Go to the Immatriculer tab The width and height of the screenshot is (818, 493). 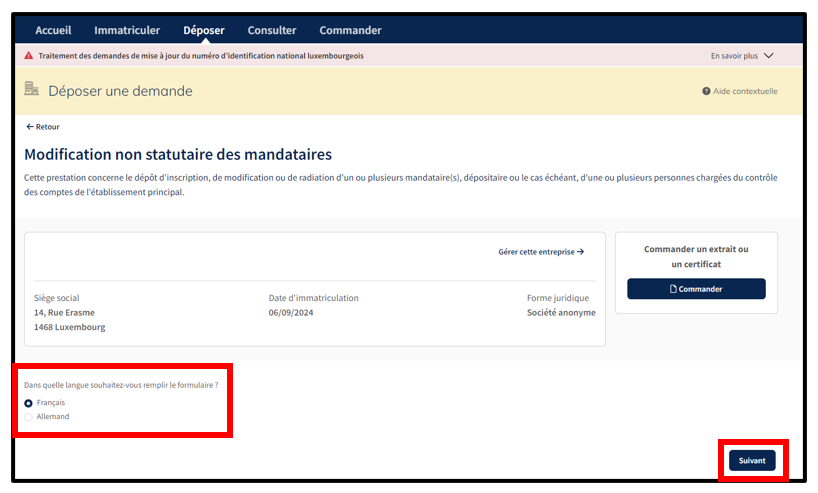point(127,30)
